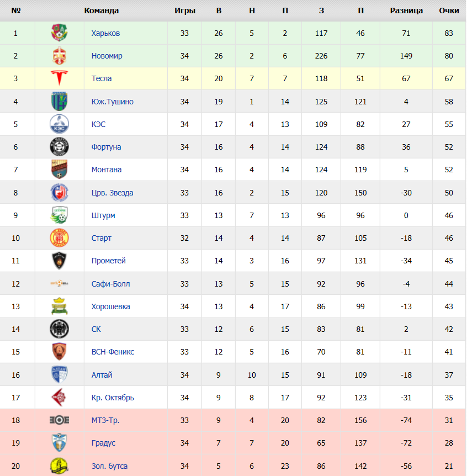Open the ВСН-Феникс team link
This screenshot has height=476, width=467.
coord(113,352)
